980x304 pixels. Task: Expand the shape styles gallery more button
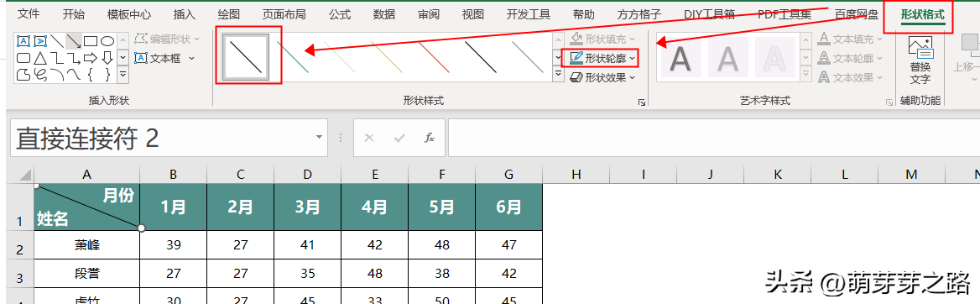tap(559, 75)
